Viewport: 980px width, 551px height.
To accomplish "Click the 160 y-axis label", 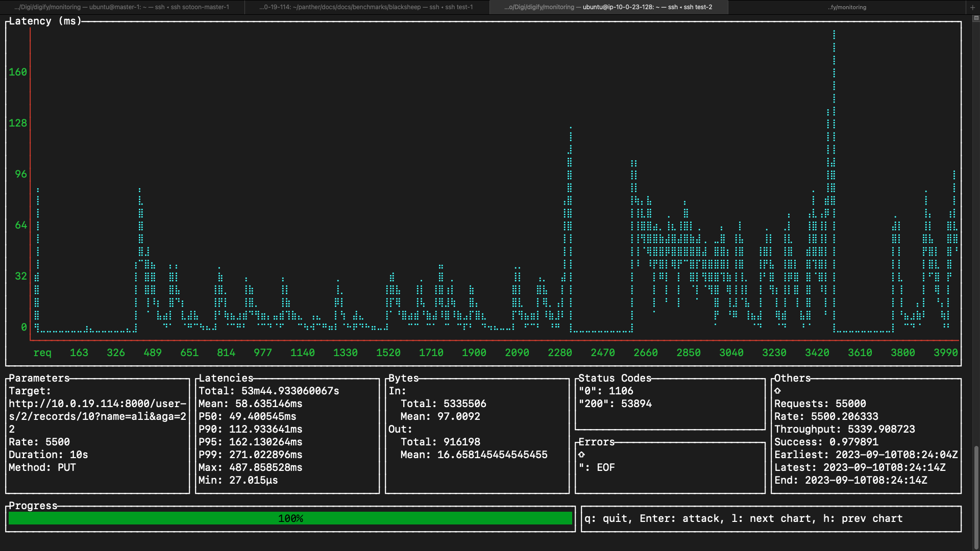I will click(x=18, y=72).
